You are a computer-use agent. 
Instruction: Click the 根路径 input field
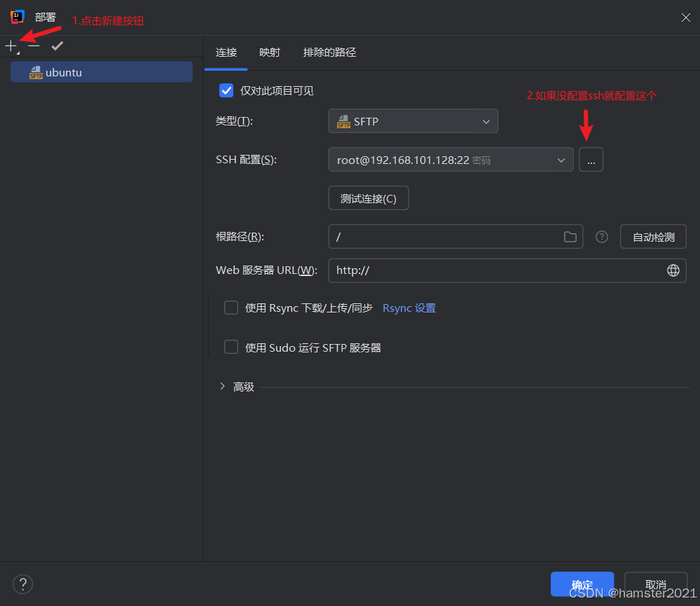click(x=455, y=237)
